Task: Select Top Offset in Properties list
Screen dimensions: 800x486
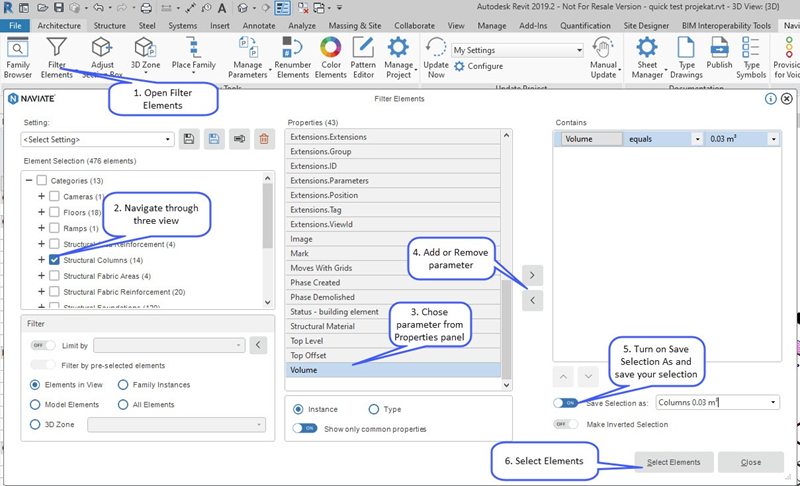Action: click(x=308, y=355)
